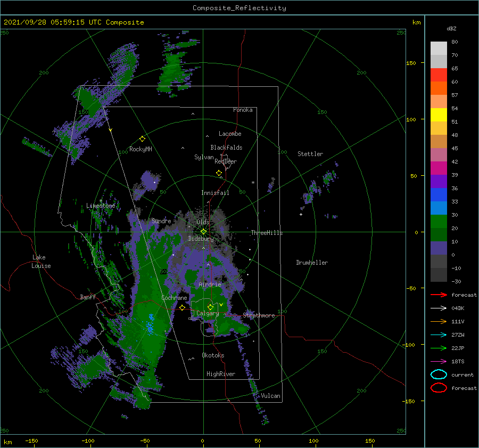Viewport: 479px width, 448px height.
Task: Click the red forecast ellipse legend icon
Action: [439, 388]
